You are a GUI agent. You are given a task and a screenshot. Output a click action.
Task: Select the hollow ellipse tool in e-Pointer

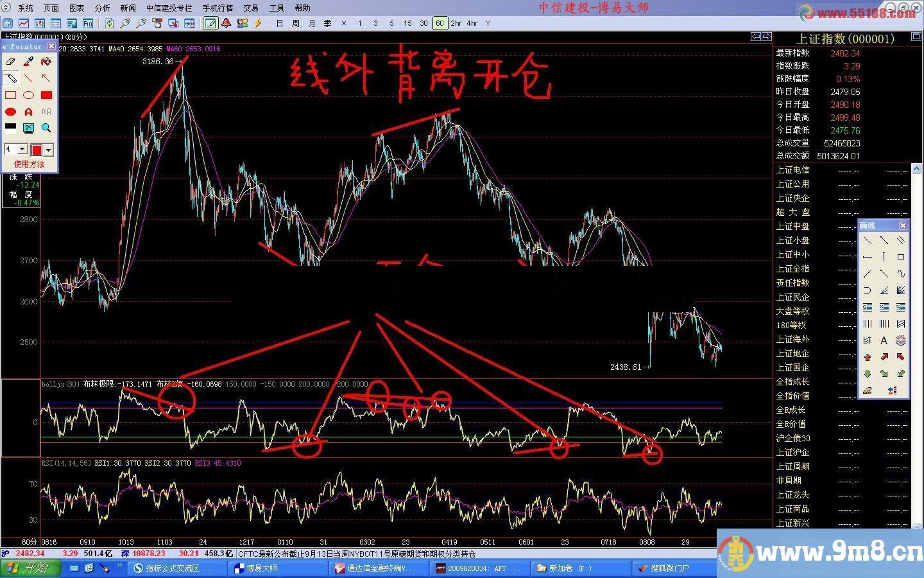point(28,95)
